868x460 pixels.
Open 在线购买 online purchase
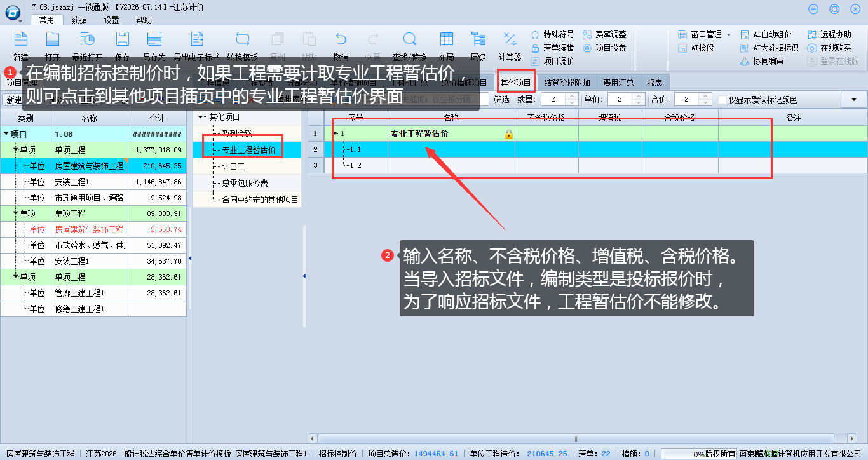coord(829,48)
